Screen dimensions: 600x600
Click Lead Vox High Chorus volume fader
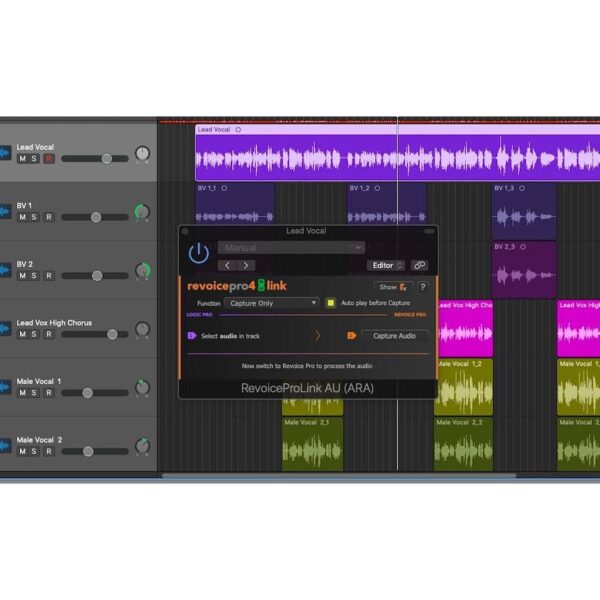tap(112, 334)
